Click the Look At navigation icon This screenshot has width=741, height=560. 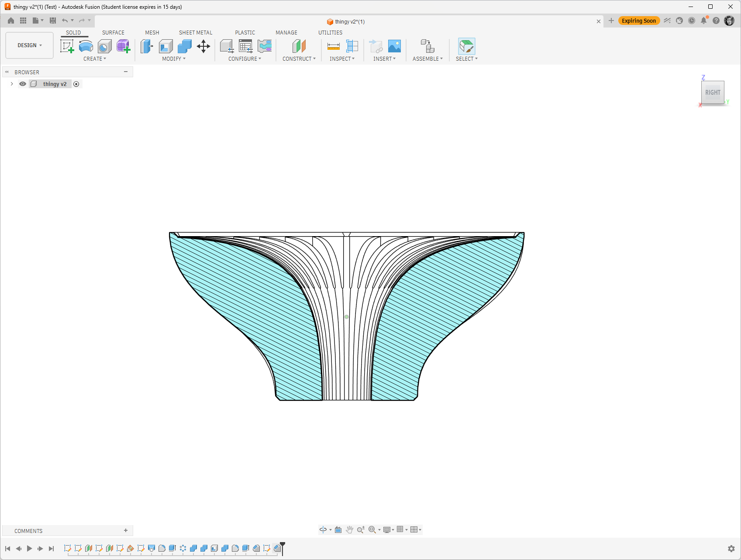click(338, 529)
